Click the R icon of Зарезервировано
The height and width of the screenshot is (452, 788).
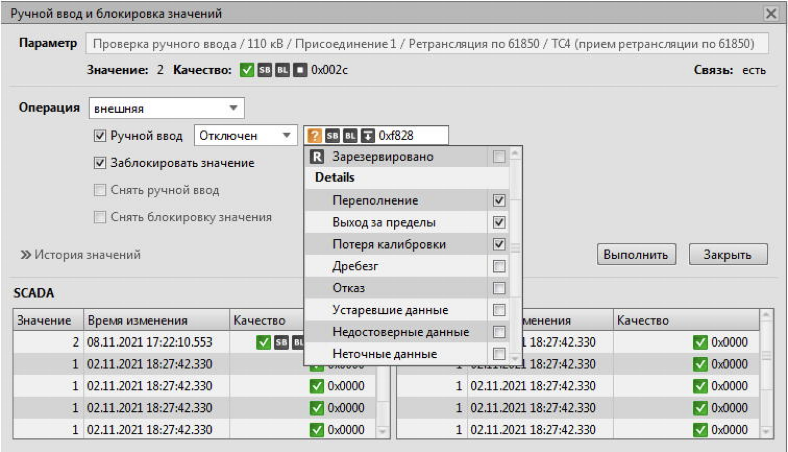tap(317, 157)
